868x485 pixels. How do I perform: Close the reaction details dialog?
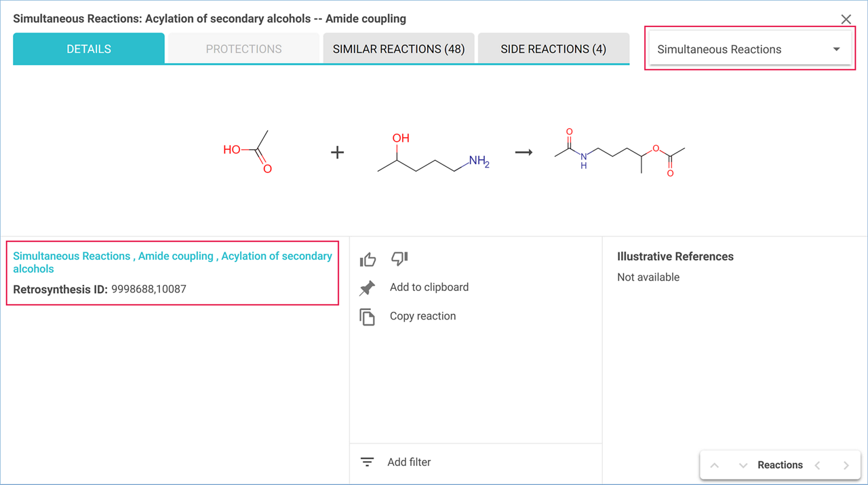(846, 20)
